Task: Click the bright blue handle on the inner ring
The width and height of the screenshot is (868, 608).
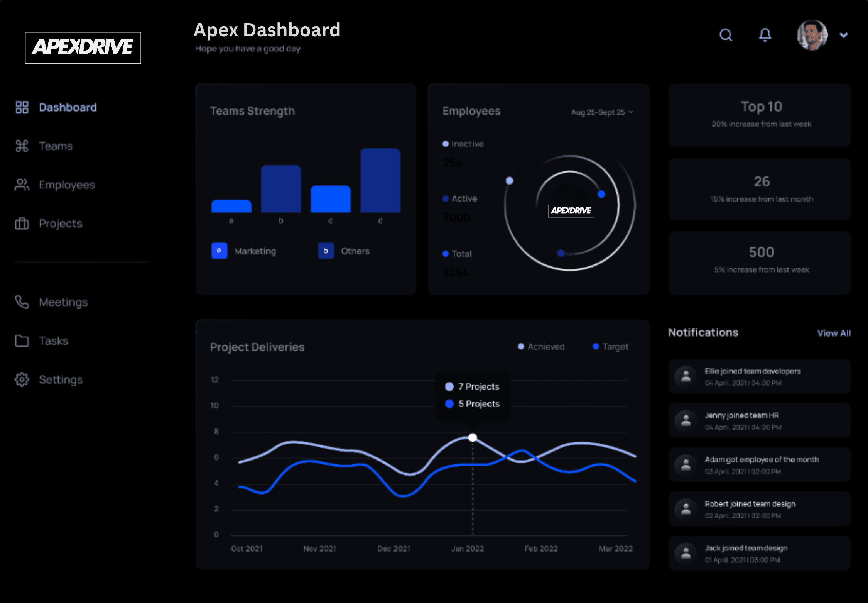Action: (601, 194)
